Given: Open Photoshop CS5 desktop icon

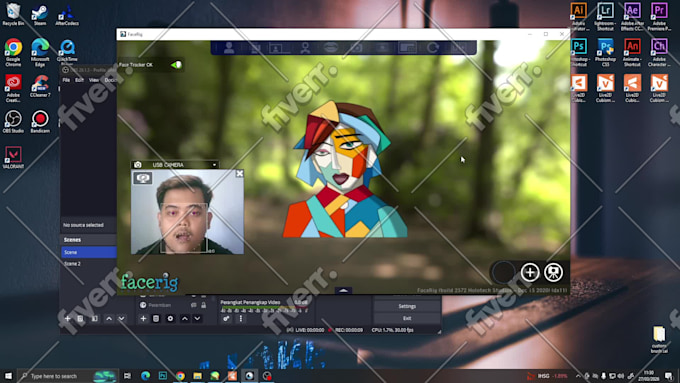Looking at the screenshot, I should pyautogui.click(x=605, y=52).
